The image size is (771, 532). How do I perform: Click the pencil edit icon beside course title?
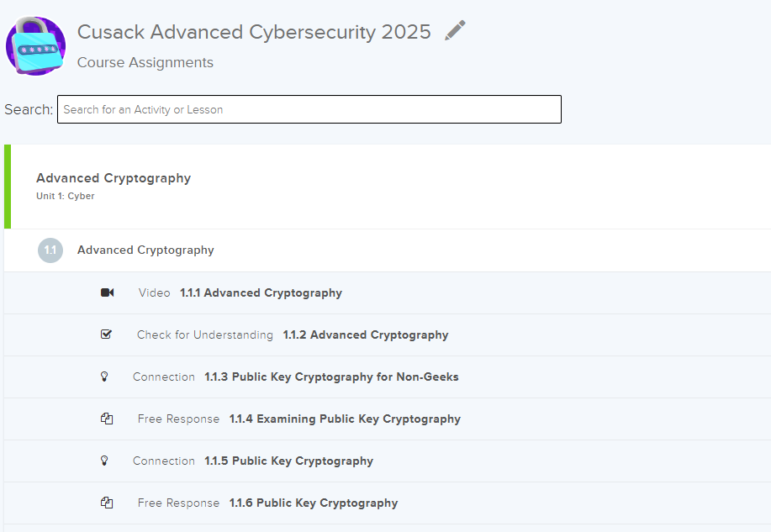click(455, 31)
